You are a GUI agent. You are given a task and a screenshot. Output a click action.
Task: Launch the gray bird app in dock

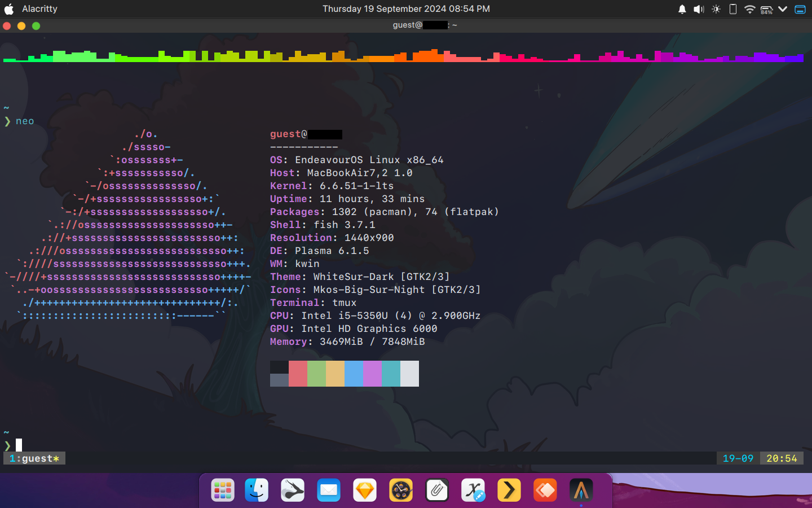[293, 491]
